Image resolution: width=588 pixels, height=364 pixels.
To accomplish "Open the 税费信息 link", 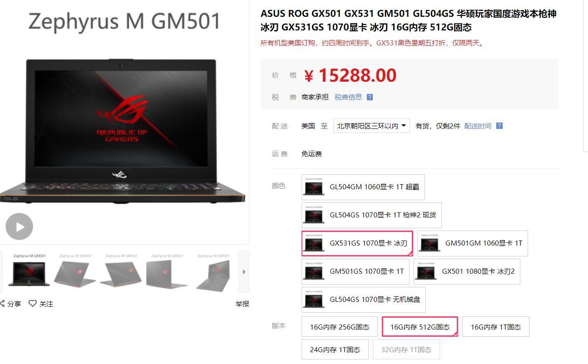I will [x=348, y=97].
